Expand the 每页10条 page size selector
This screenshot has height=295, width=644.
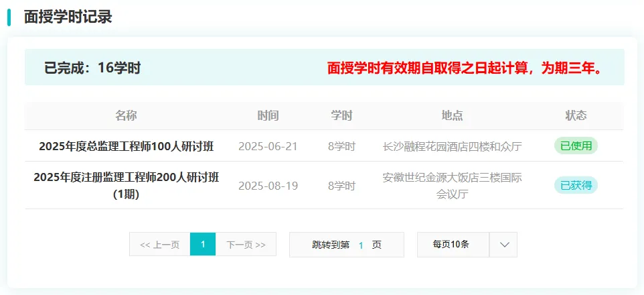click(x=453, y=245)
